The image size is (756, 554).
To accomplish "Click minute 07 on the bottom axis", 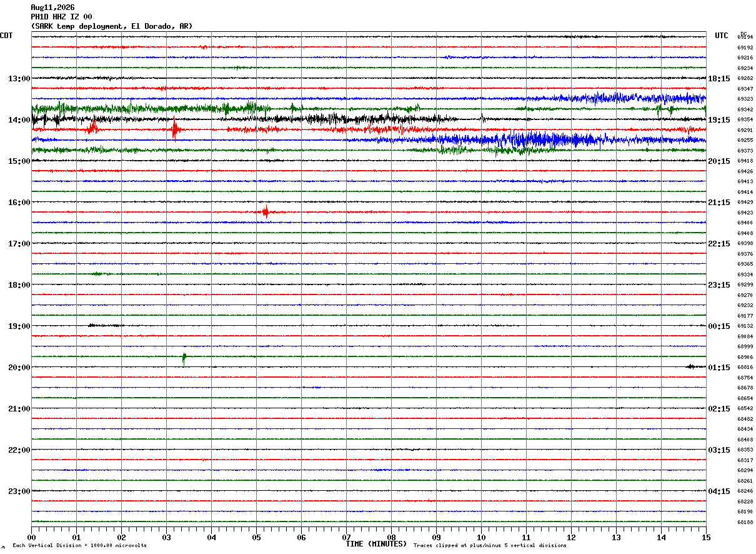I will click(346, 537).
